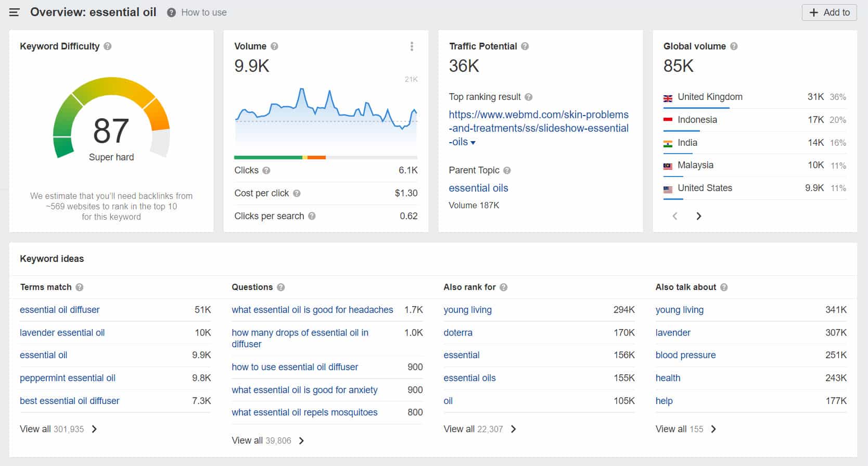Click the Keyword Difficulty help icon
Image resolution: width=868 pixels, height=466 pixels.
108,46
